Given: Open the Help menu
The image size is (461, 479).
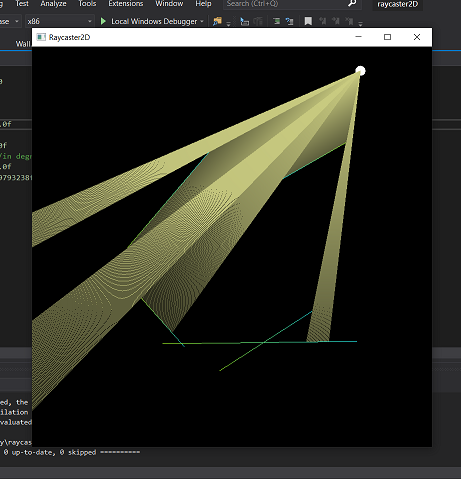Looking at the screenshot, I should point(203,4).
